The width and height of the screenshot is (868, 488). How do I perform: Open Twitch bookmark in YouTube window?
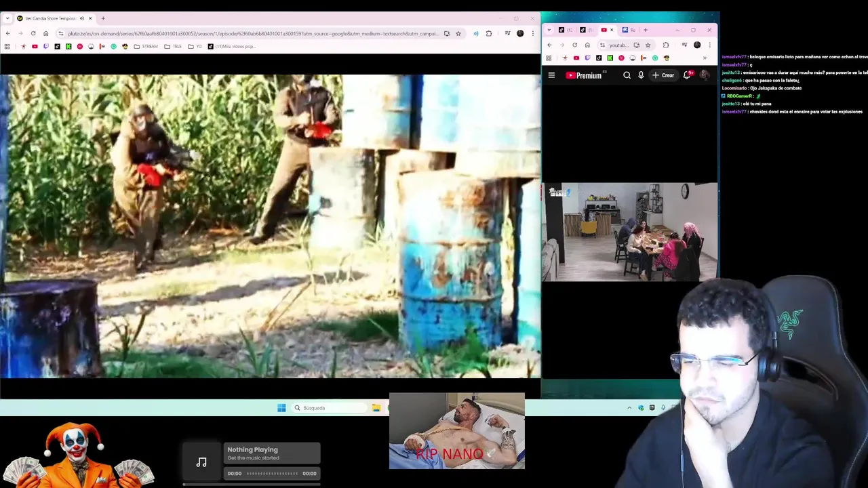click(587, 58)
